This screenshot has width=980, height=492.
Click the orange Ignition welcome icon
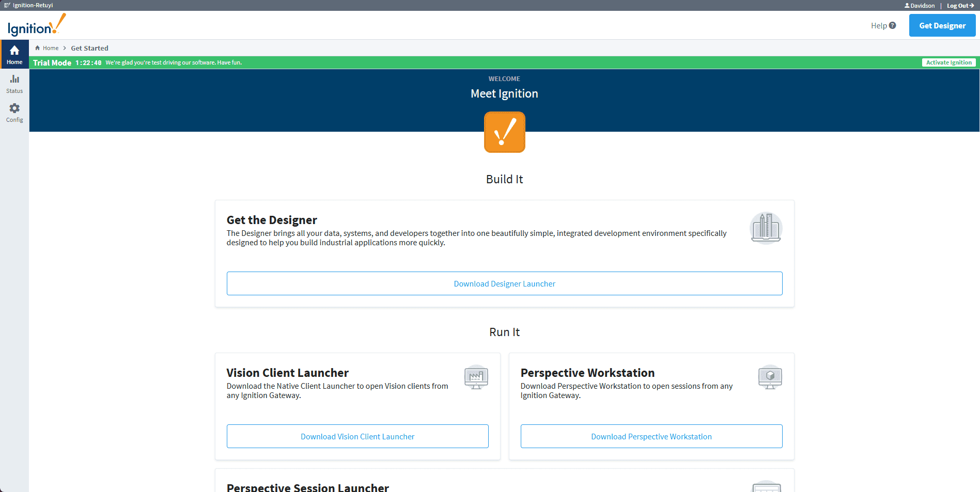click(504, 132)
